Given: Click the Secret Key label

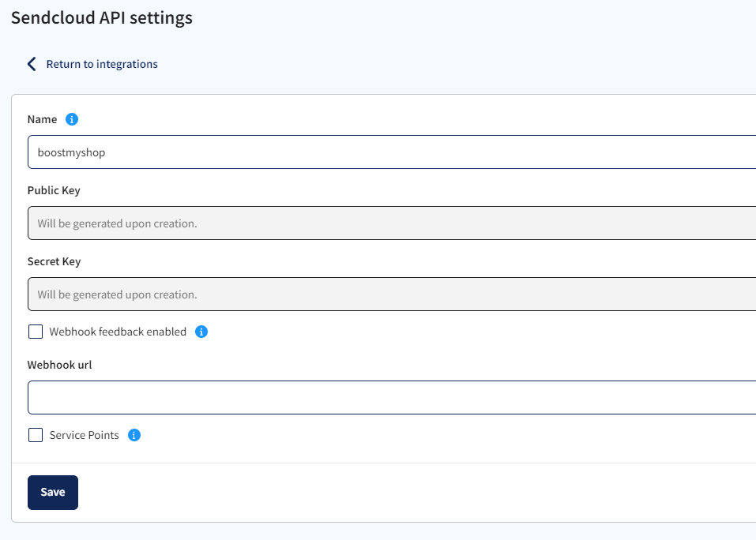Looking at the screenshot, I should coord(54,261).
